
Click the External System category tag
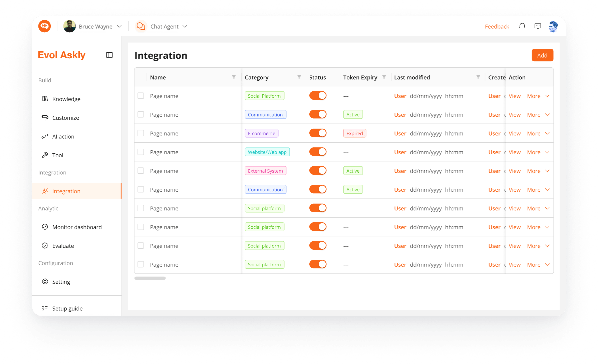click(265, 171)
